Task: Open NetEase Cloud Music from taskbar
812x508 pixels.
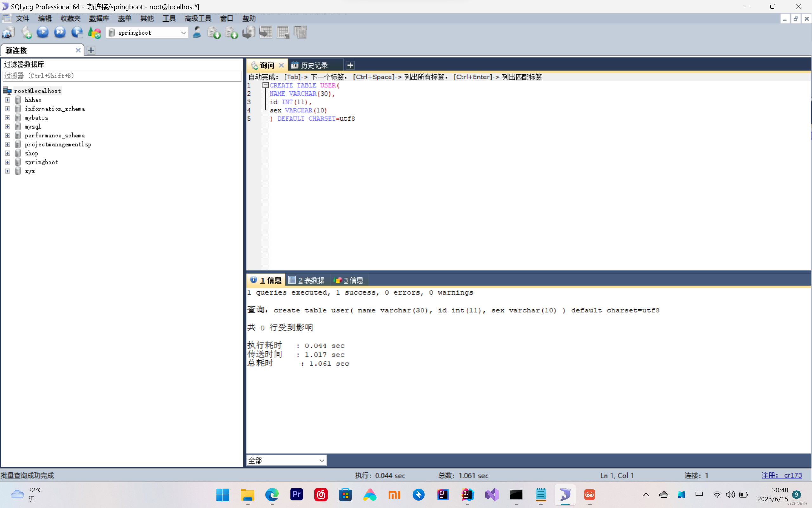Action: (x=321, y=495)
